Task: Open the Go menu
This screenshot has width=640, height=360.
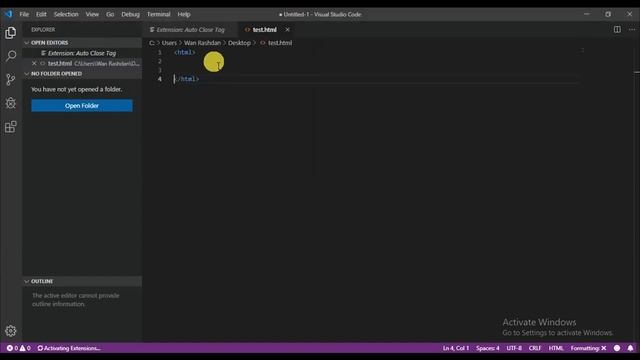Action: (x=110, y=14)
